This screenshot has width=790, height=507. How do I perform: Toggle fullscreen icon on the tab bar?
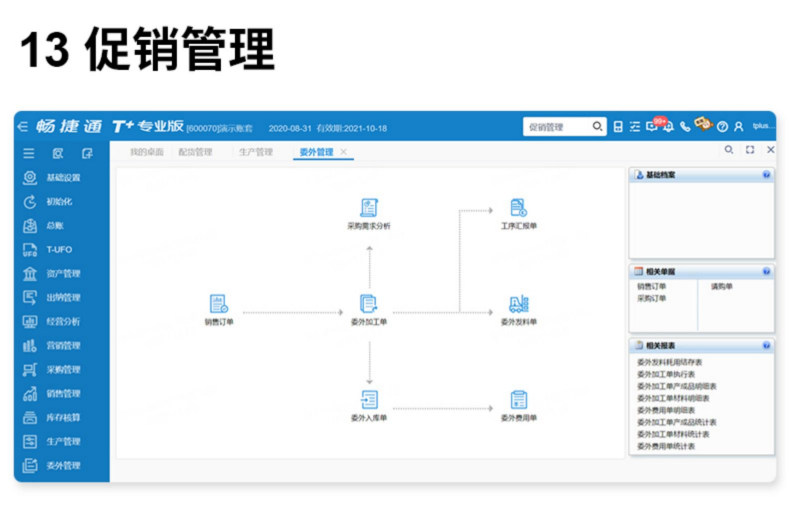coord(750,150)
